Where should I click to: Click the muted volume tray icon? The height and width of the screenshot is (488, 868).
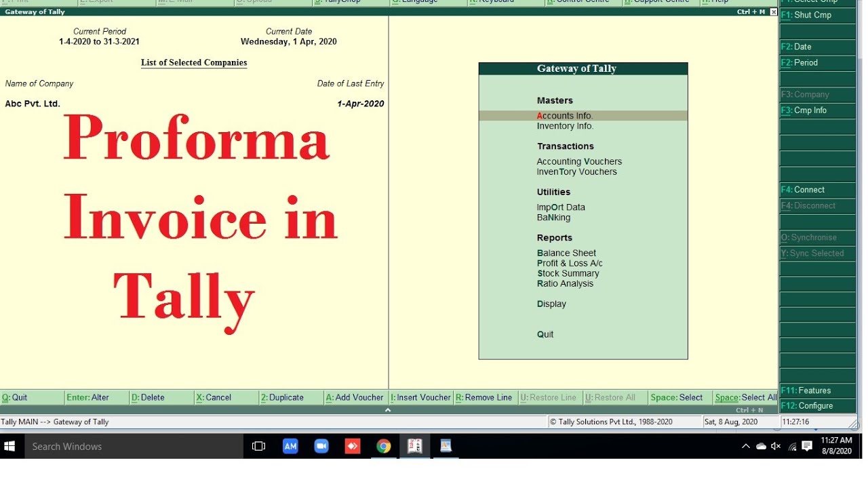pos(776,446)
